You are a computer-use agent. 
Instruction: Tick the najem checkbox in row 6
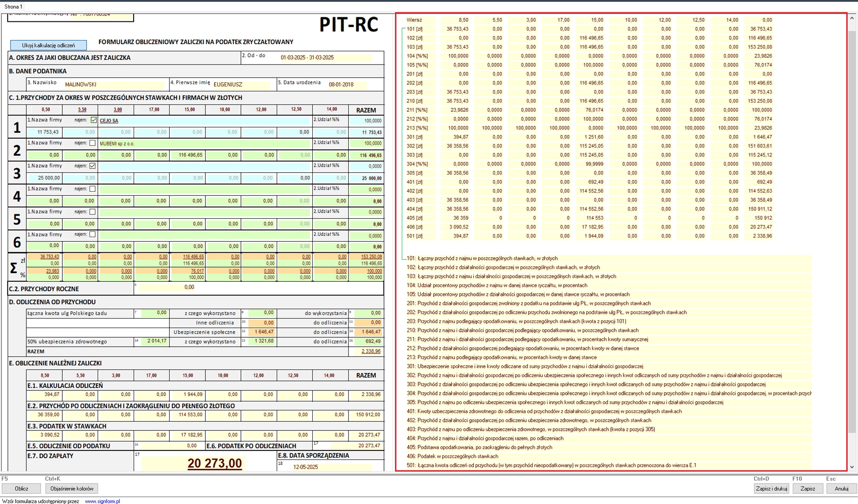pyautogui.click(x=93, y=235)
